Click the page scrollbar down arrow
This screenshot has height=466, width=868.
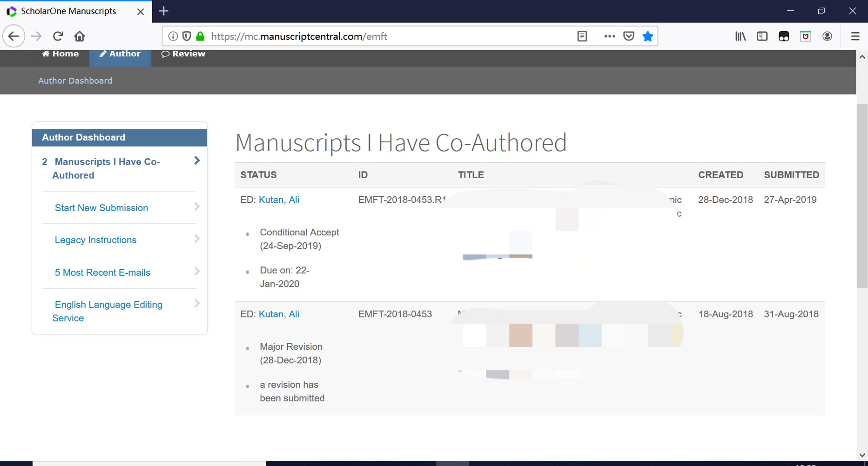click(862, 455)
